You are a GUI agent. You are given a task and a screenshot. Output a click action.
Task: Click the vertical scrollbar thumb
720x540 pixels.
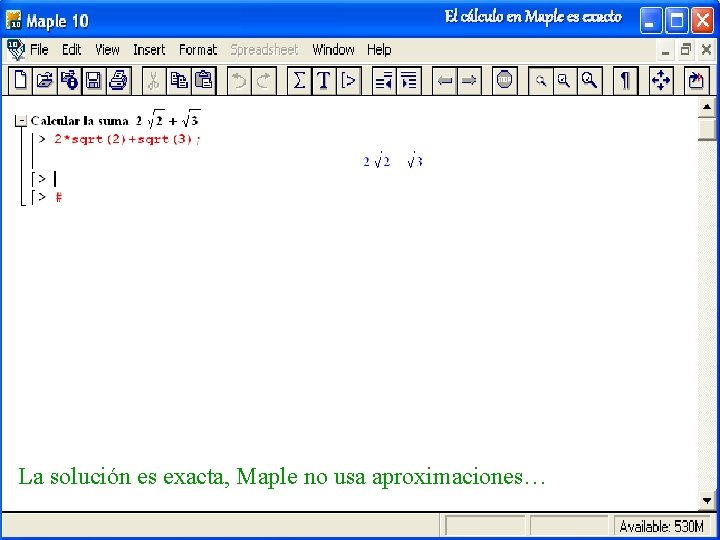click(x=707, y=129)
